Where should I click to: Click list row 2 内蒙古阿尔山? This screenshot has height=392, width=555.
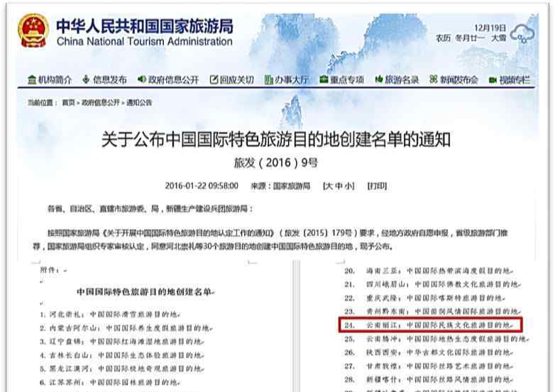126,328
